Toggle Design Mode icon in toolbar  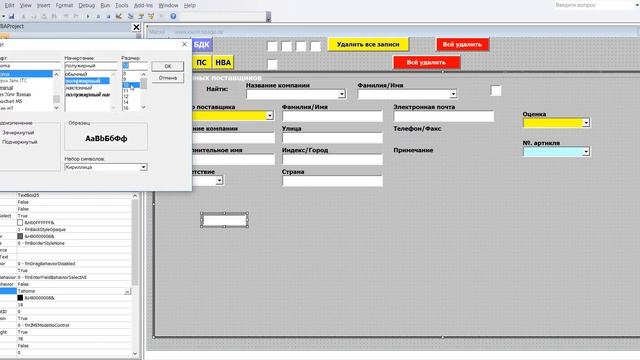[119, 16]
